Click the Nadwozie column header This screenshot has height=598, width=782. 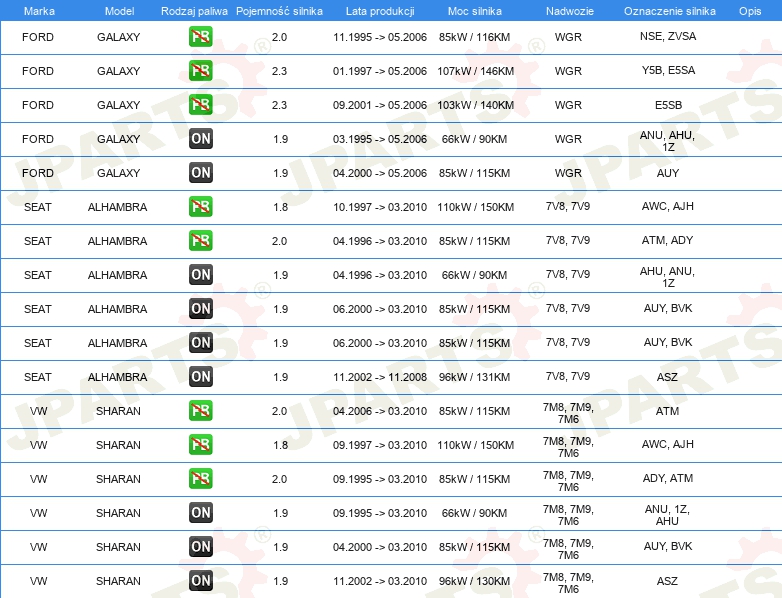tap(570, 11)
